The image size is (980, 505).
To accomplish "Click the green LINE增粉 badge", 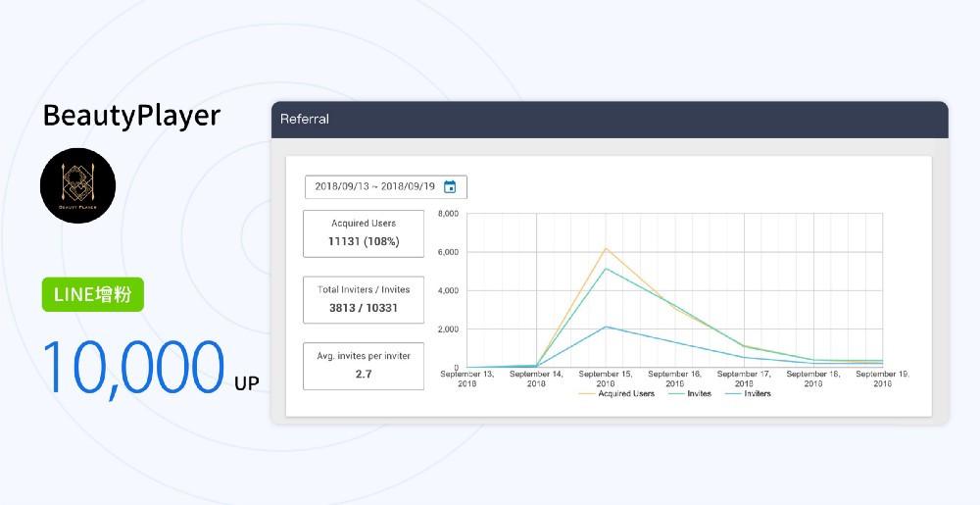I will 93,294.
